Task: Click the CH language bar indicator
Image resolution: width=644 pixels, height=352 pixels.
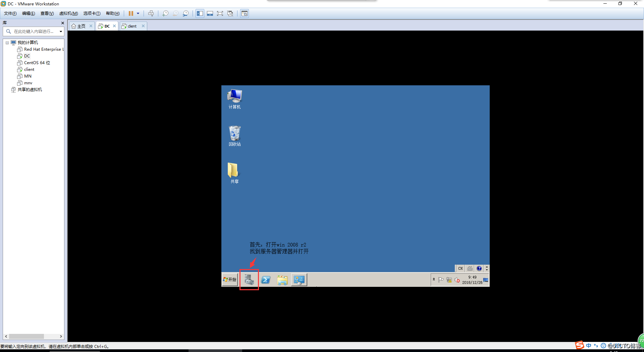Action: tap(460, 268)
